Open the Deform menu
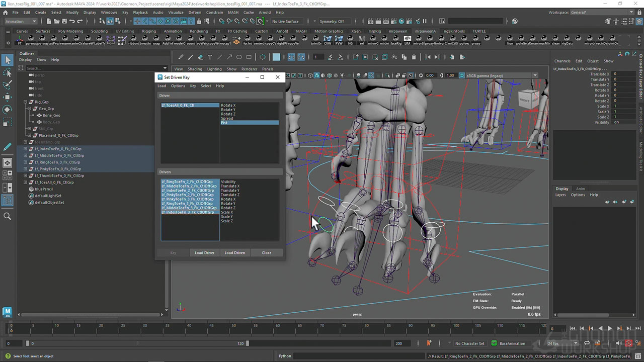The image size is (644, 362). pyautogui.click(x=194, y=12)
